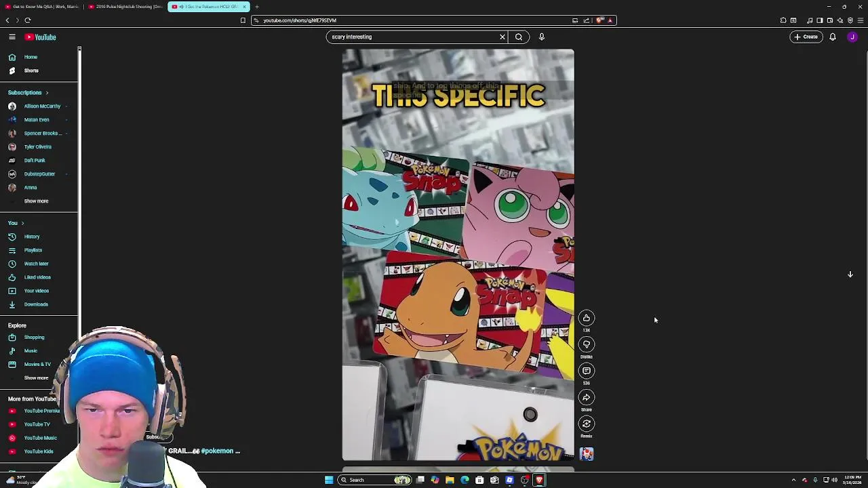Open Tyler Oliveira channel

coord(39,146)
